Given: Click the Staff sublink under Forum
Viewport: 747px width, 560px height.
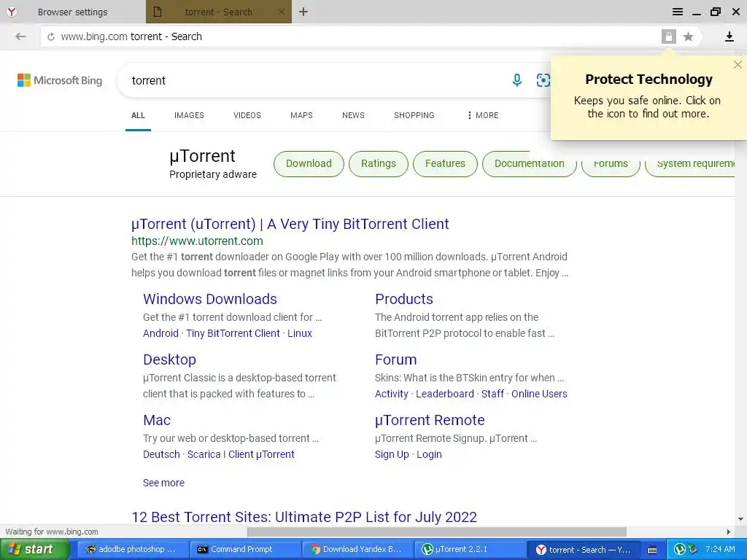Looking at the screenshot, I should pyautogui.click(x=492, y=394).
